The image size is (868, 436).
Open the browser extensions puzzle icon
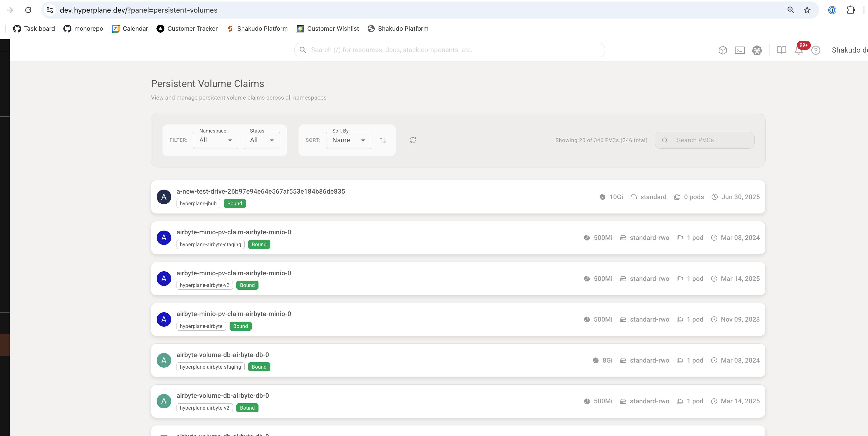tap(850, 10)
